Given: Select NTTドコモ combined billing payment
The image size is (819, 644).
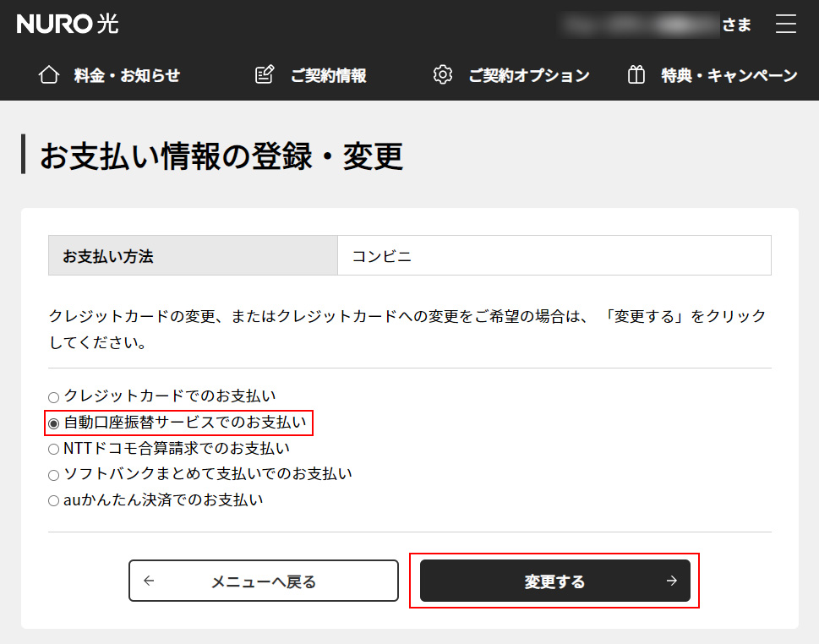Looking at the screenshot, I should 53,449.
